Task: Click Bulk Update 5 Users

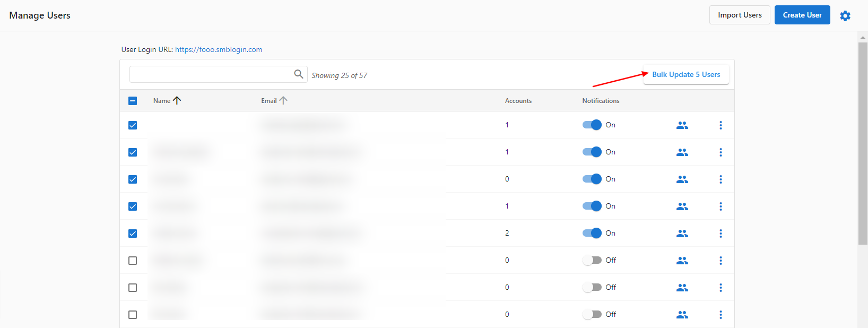Action: (x=686, y=74)
